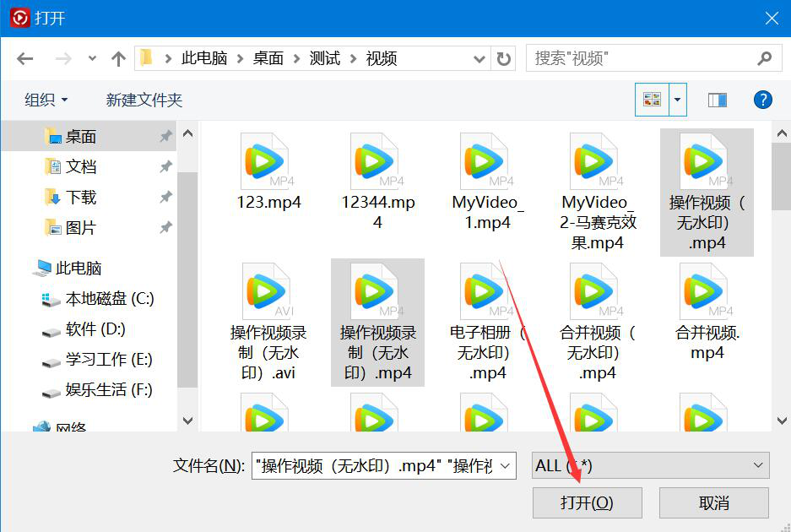791x532 pixels.
Task: Click the change view icon button
Action: (x=652, y=100)
